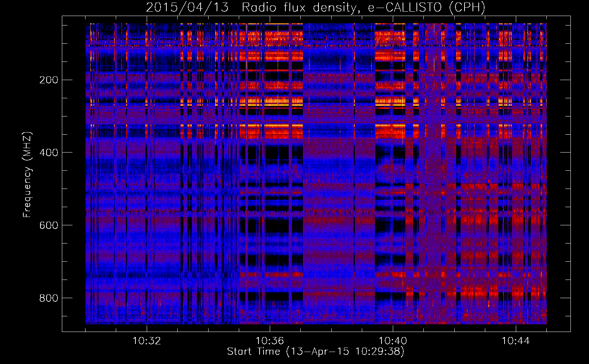Click the 600 frequency tick label

coord(49,225)
